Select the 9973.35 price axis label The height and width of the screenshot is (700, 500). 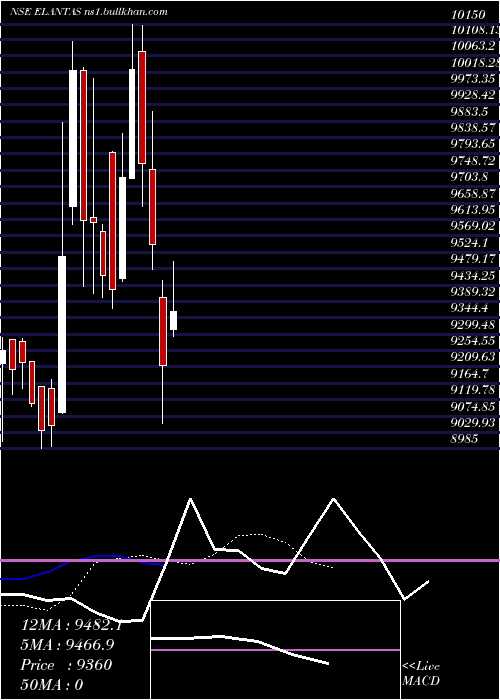473,79
